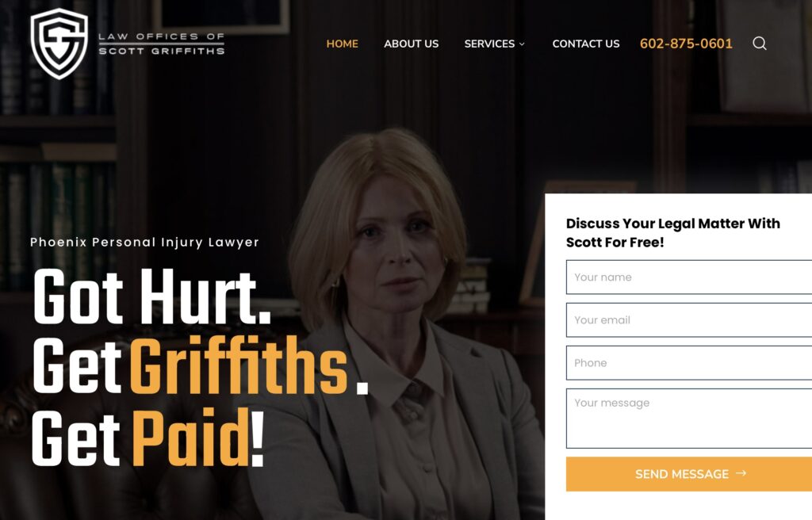Screen dimensions: 812x520
Task: Click Phoenix Personal Injury Lawyer subtitle
Action: click(144, 243)
